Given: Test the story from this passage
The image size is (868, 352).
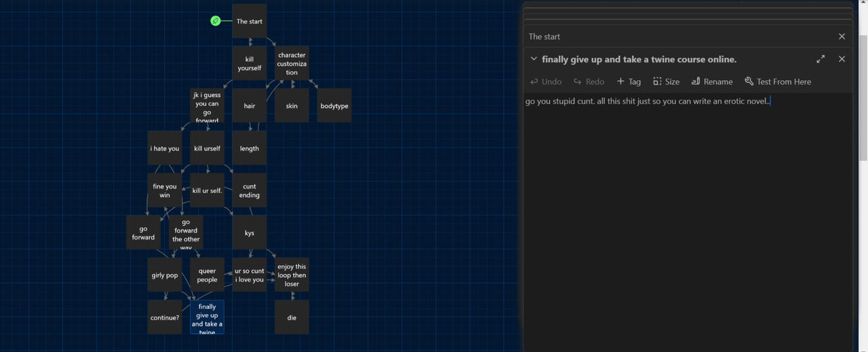Looking at the screenshot, I should 778,81.
